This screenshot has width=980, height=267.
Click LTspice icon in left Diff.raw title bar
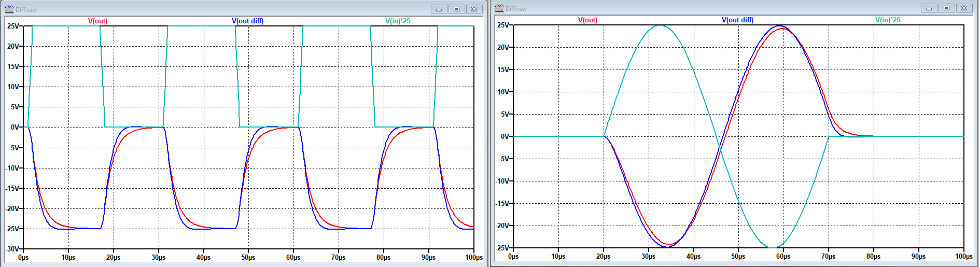coord(9,9)
